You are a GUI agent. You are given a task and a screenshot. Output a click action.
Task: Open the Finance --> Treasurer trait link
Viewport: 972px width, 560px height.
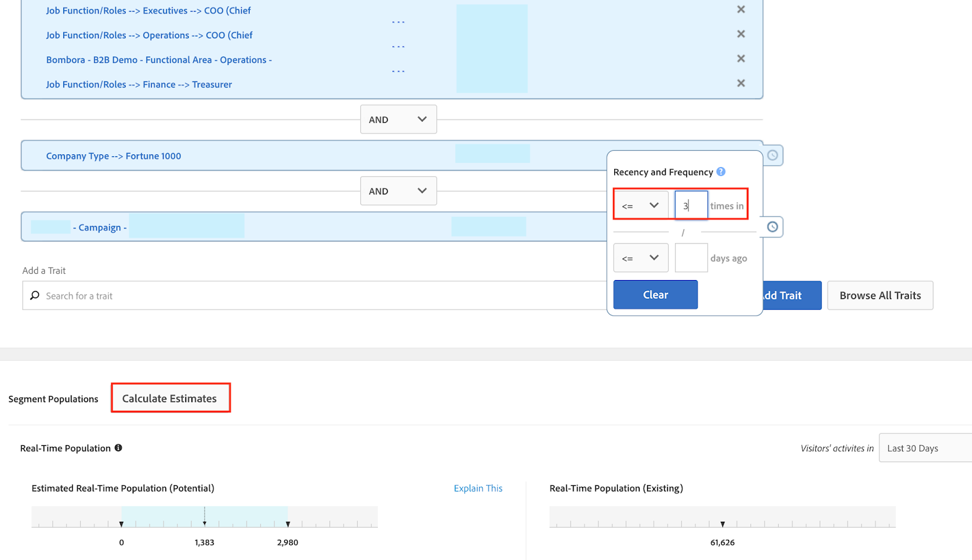(x=139, y=84)
